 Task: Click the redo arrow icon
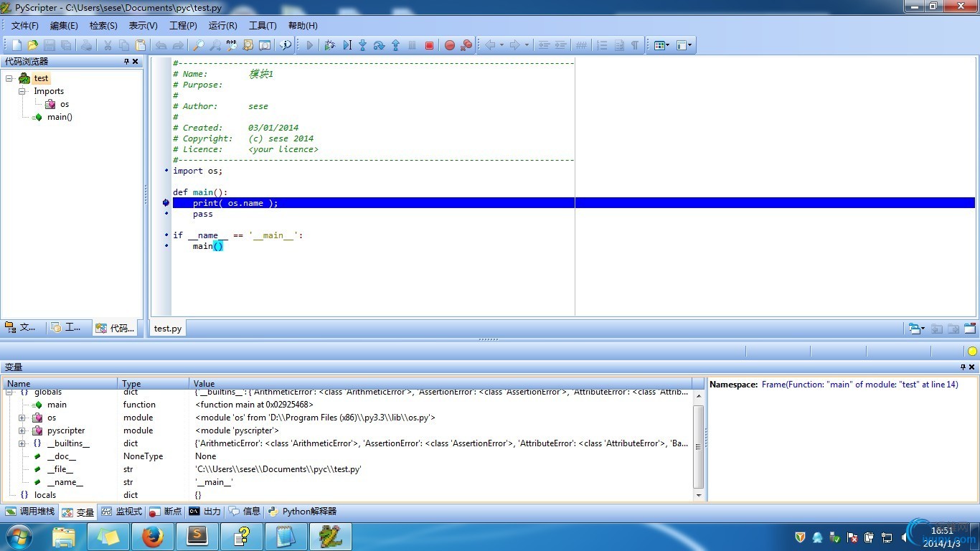(178, 45)
